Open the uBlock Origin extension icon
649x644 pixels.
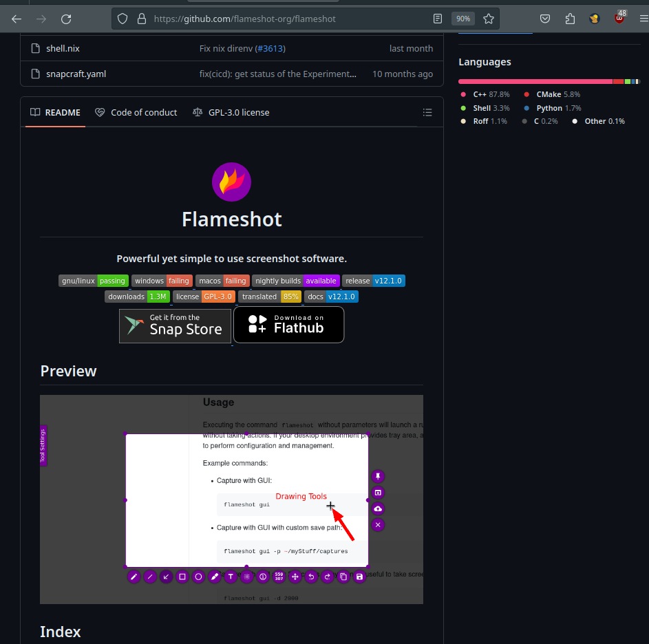tap(619, 18)
